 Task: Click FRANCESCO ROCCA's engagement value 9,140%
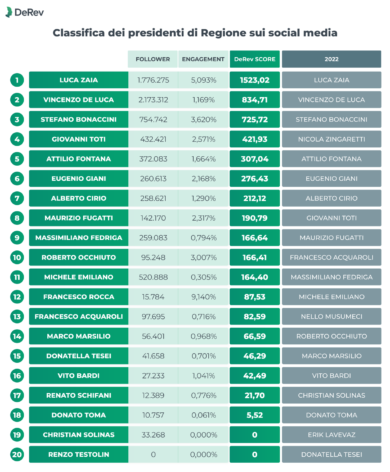(203, 297)
